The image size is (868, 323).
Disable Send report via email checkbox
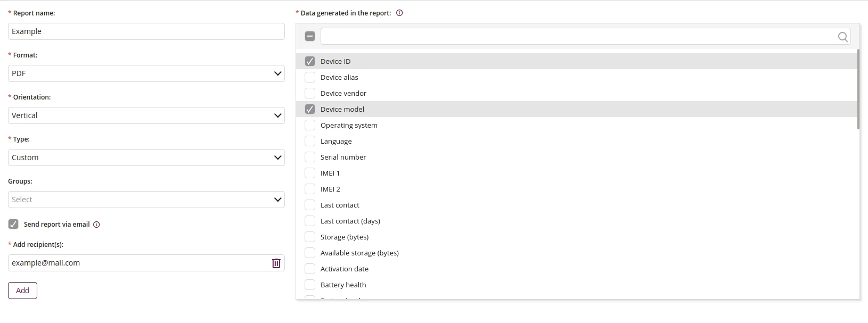[x=13, y=224]
